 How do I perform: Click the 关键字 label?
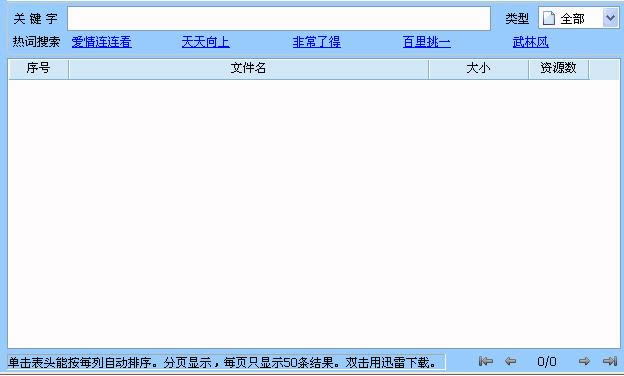click(35, 18)
